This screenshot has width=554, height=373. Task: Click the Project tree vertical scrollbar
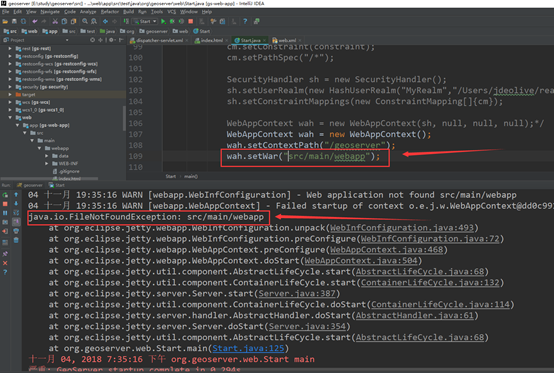click(124, 118)
